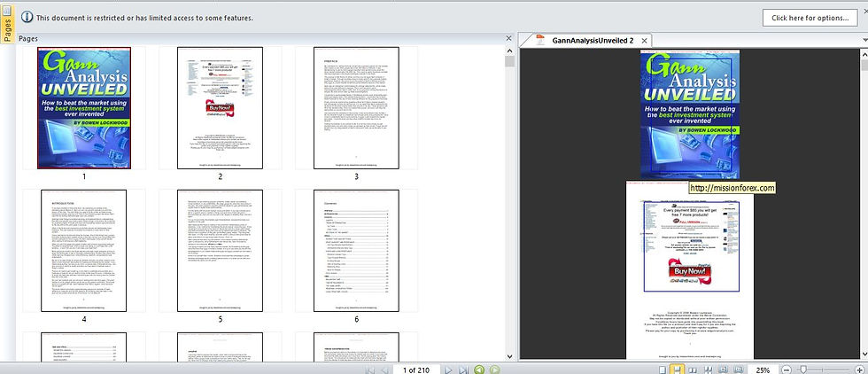868x374 pixels.
Task: Click the Buy Now image in document
Action: 692,271
